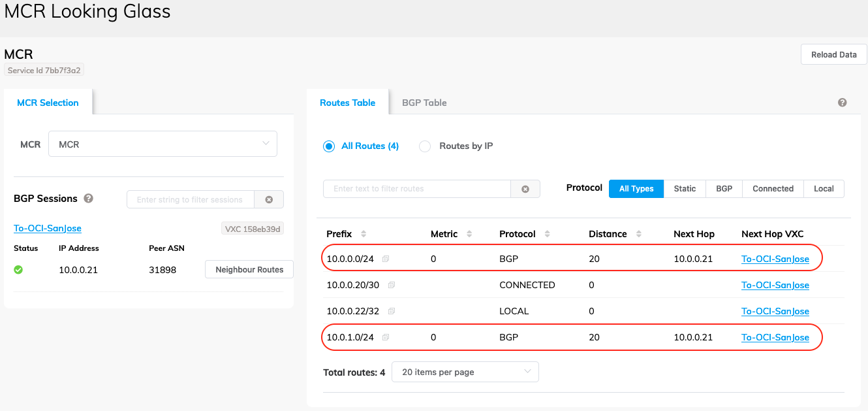The width and height of the screenshot is (868, 411).
Task: Click the Reload Data button
Action: tap(833, 55)
